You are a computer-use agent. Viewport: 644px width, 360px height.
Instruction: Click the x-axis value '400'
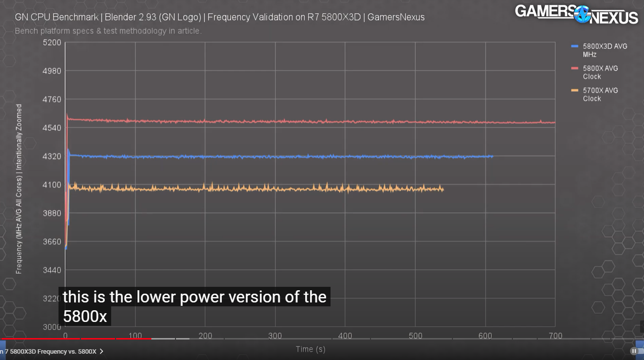(x=345, y=336)
